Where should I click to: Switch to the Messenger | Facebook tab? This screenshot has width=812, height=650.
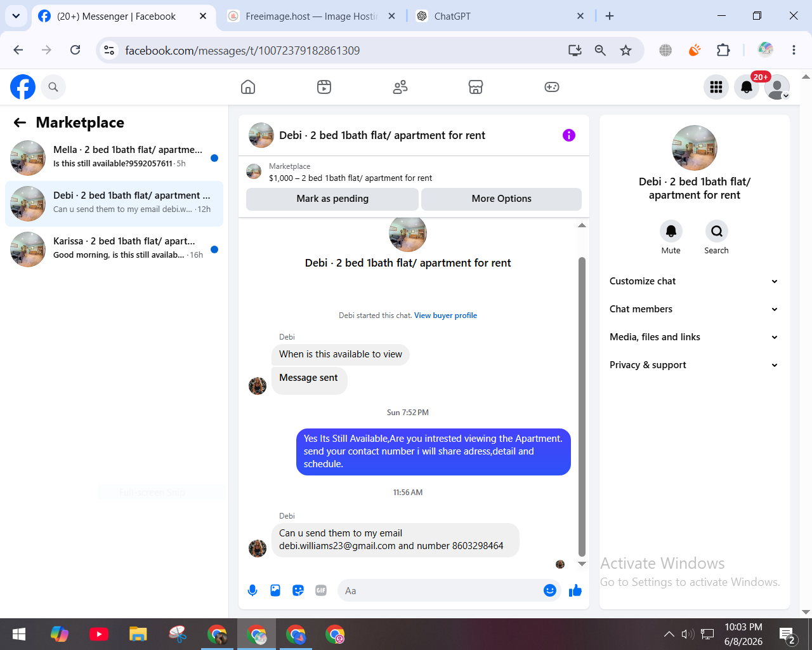[x=116, y=17]
